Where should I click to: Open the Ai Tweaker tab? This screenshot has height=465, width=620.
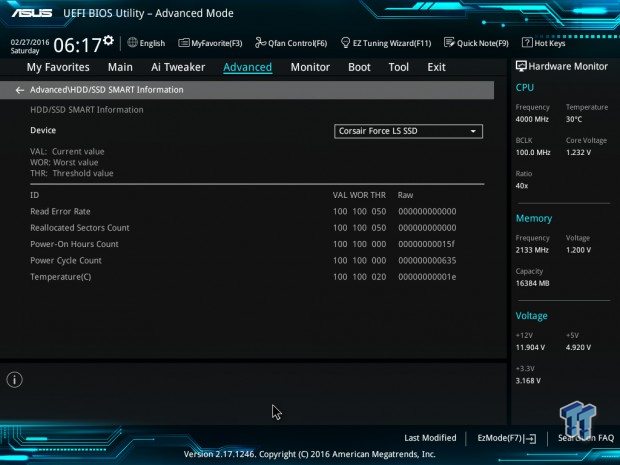pyautogui.click(x=178, y=67)
